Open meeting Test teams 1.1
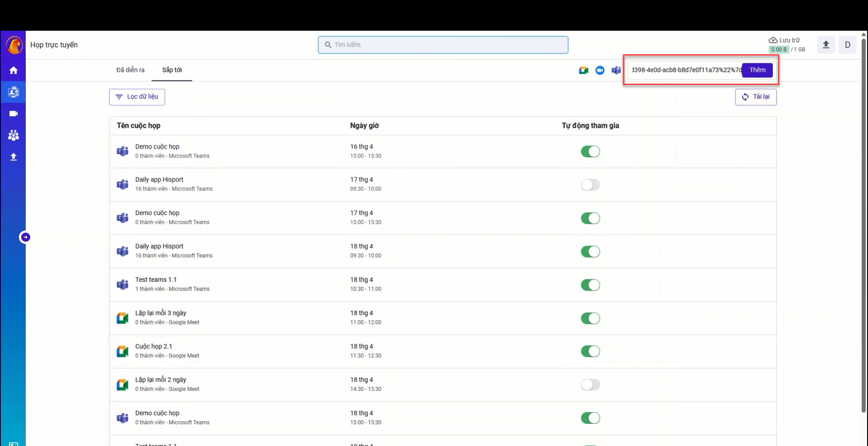The height and width of the screenshot is (446, 868). pos(156,280)
